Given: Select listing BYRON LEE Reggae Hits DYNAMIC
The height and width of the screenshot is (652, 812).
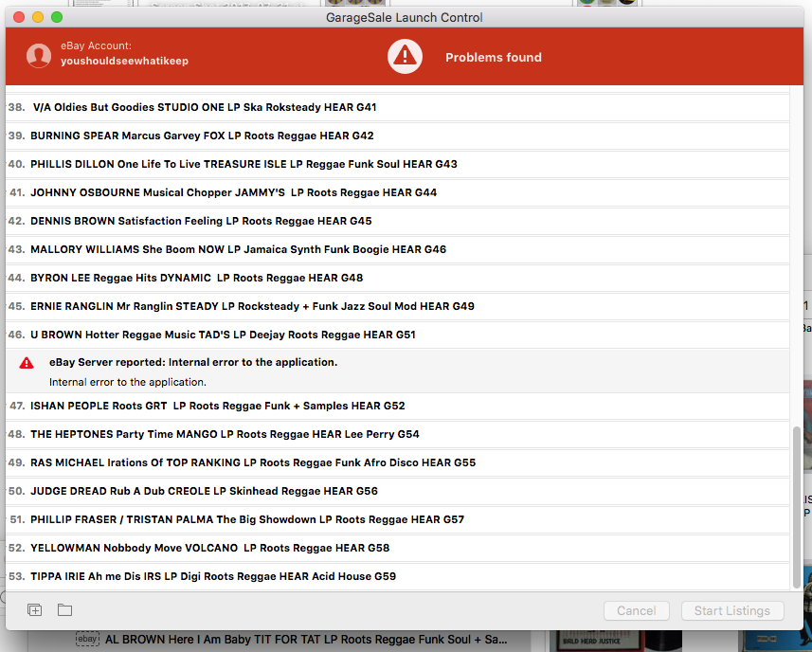Looking at the screenshot, I should [x=398, y=278].
